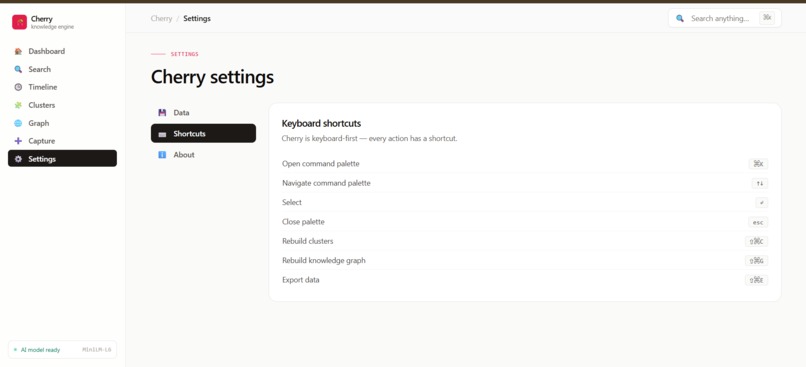Click the Rebuild clusters shortcut badge
This screenshot has width=806, height=367.
point(757,242)
